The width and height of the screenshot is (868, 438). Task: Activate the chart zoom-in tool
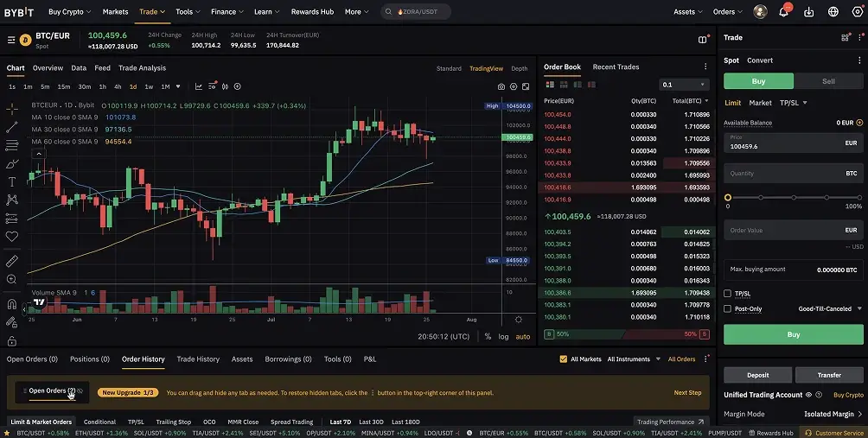click(11, 279)
